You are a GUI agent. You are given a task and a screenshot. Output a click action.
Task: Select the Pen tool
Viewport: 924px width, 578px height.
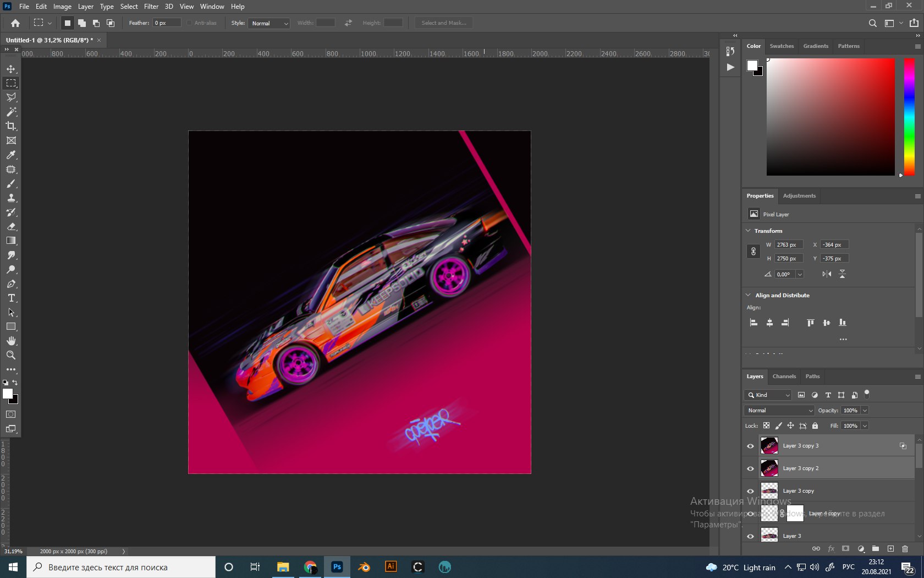point(11,284)
